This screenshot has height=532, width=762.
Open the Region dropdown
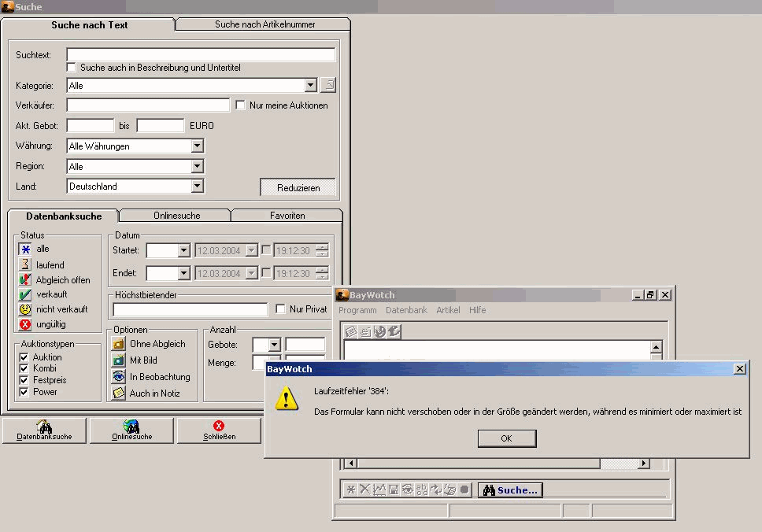pos(197,166)
